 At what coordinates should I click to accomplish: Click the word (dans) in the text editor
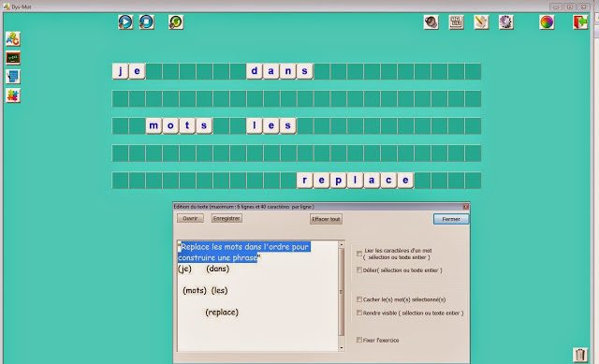(218, 269)
